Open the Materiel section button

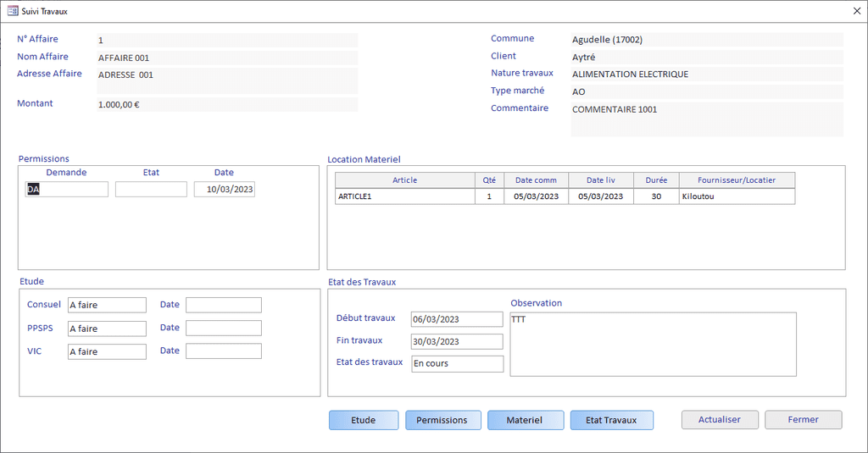pos(525,420)
